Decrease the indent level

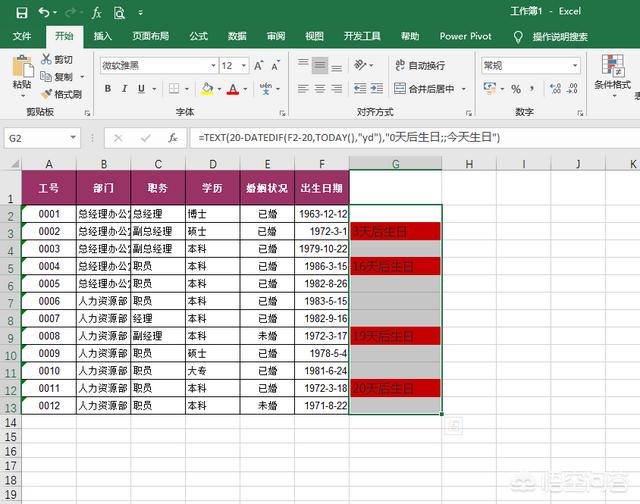point(360,89)
